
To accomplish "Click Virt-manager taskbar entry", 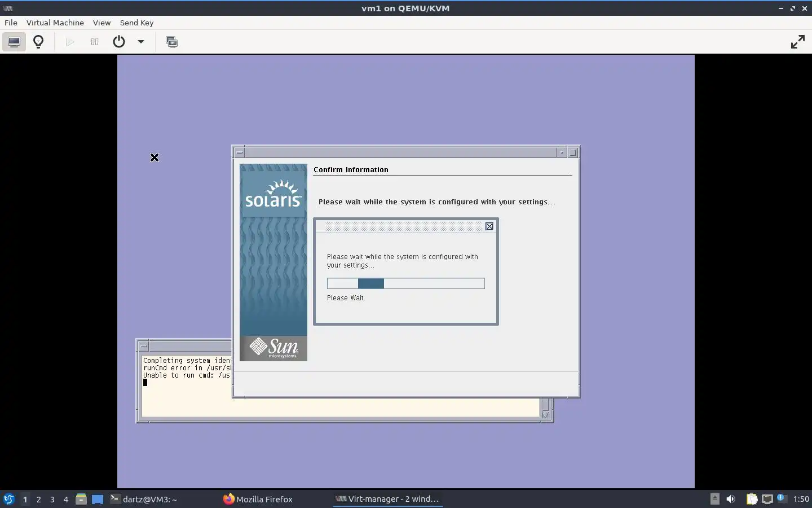I will point(387,499).
